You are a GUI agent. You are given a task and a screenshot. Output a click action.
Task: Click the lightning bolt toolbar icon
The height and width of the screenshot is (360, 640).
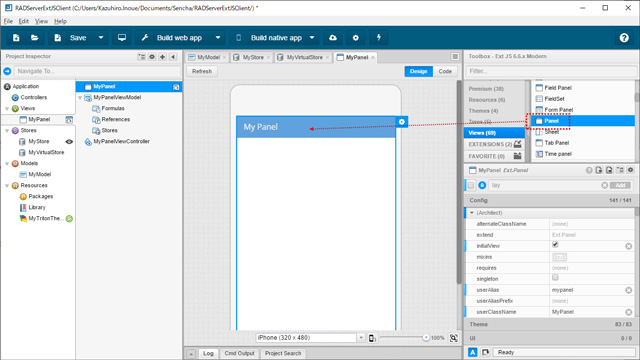pos(378,38)
